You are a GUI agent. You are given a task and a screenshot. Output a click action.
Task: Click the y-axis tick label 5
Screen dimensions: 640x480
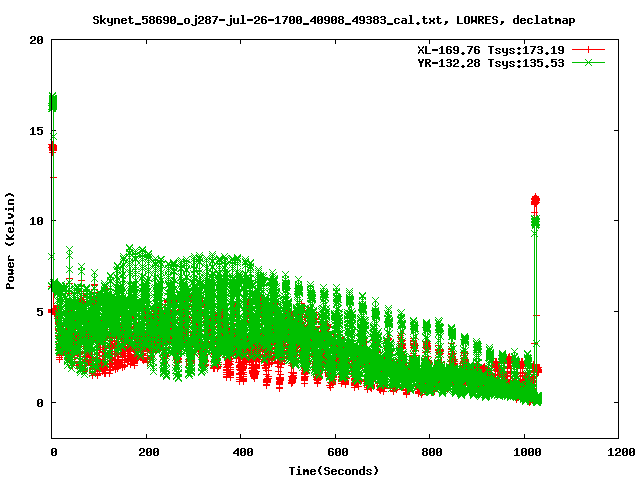[x=40, y=312]
